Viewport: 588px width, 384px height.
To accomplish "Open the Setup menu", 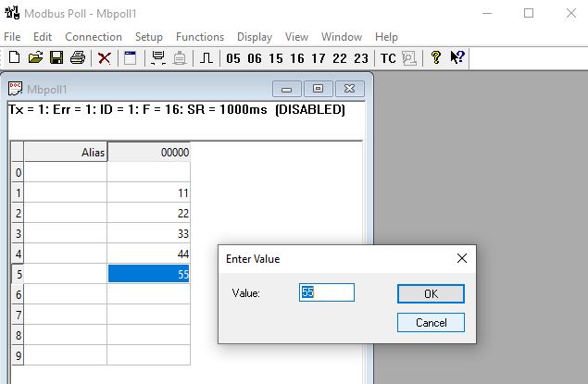I will click(x=149, y=37).
